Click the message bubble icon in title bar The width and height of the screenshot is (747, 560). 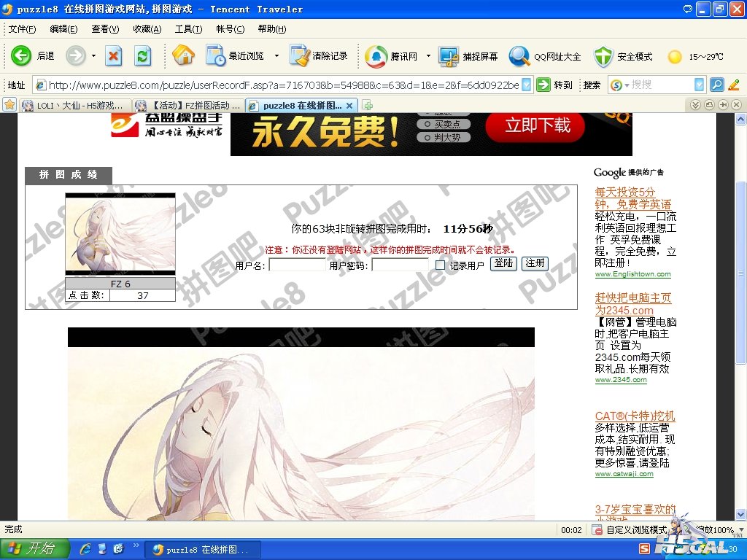(x=687, y=9)
